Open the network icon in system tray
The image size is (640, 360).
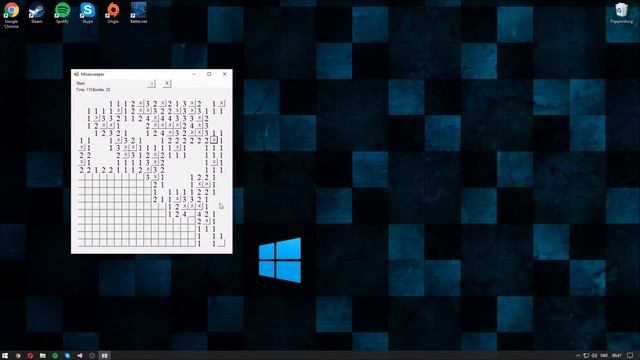(x=586, y=356)
